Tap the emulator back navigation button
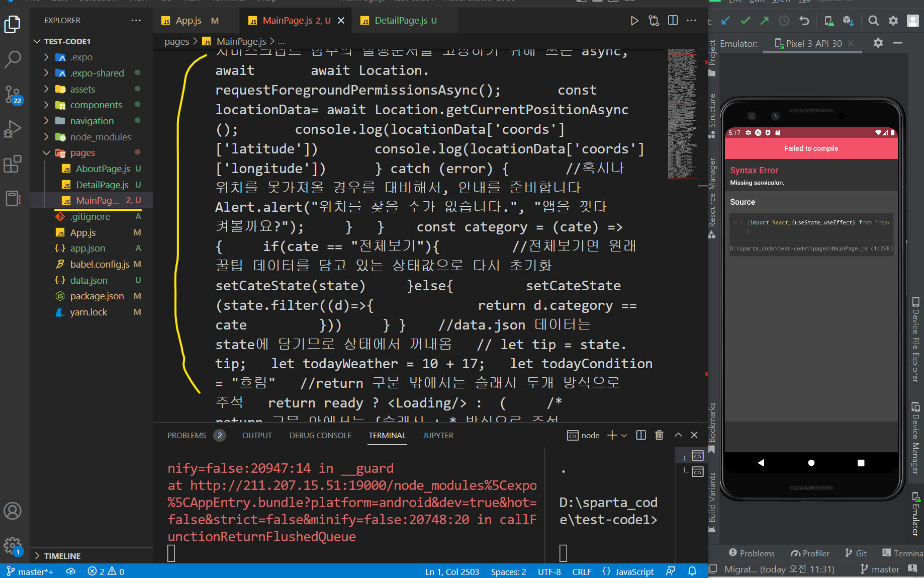The width and height of the screenshot is (924, 578). click(x=761, y=463)
